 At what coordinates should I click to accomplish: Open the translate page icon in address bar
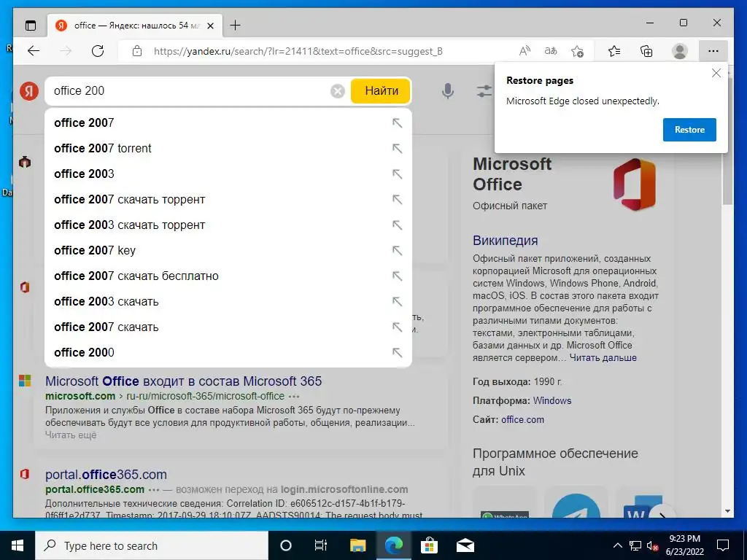tap(551, 51)
